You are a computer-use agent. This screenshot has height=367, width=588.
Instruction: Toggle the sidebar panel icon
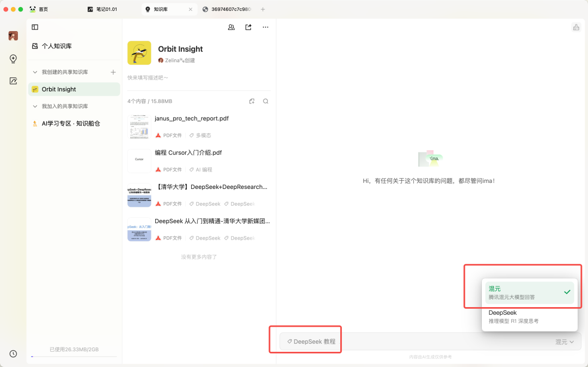pos(35,27)
